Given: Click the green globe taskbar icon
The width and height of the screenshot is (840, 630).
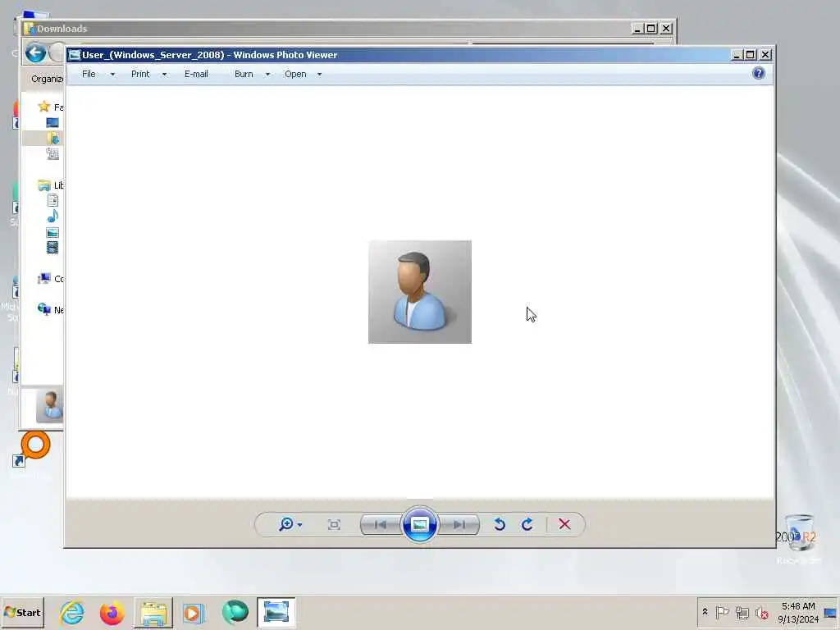Looking at the screenshot, I should pos(235,613).
